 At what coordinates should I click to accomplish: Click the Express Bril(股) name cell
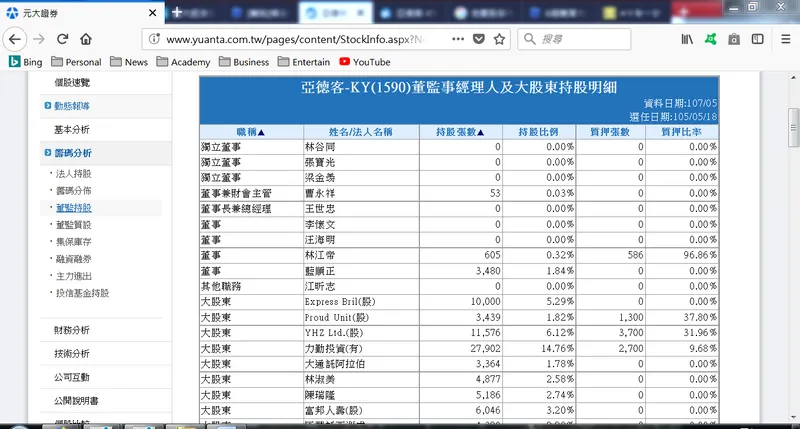pyautogui.click(x=361, y=301)
